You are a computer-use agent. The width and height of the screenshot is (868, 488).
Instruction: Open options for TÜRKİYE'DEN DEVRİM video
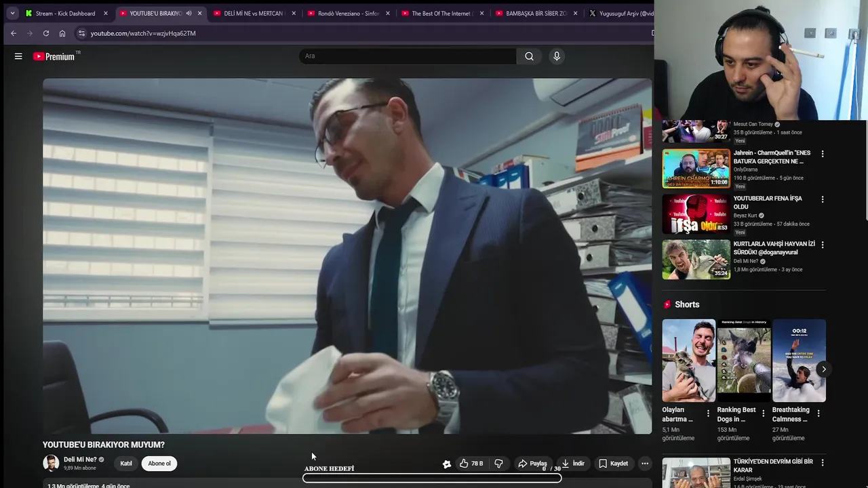coord(823,462)
